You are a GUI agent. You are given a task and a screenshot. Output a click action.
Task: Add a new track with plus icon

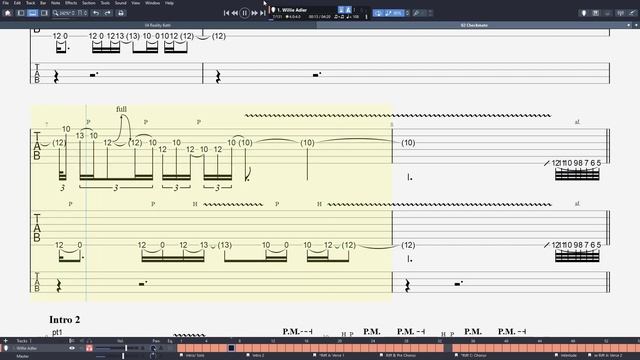[x=5, y=340]
